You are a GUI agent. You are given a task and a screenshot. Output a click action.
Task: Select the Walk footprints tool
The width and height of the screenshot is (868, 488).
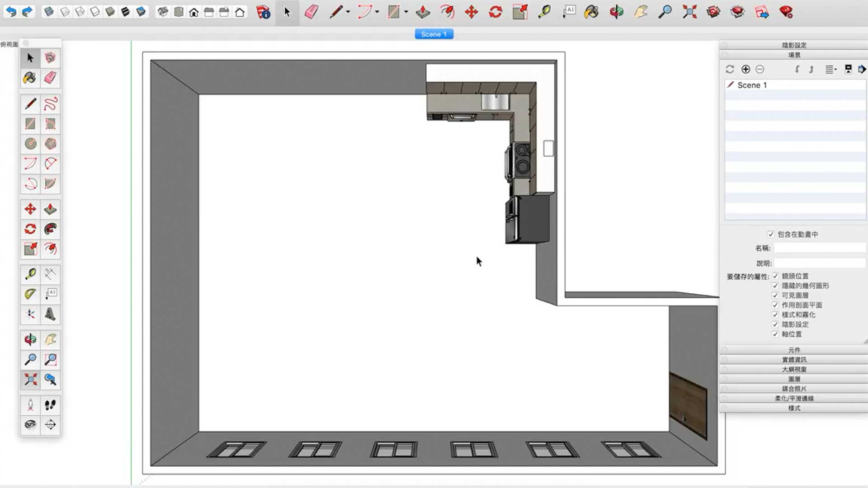pyautogui.click(x=50, y=405)
